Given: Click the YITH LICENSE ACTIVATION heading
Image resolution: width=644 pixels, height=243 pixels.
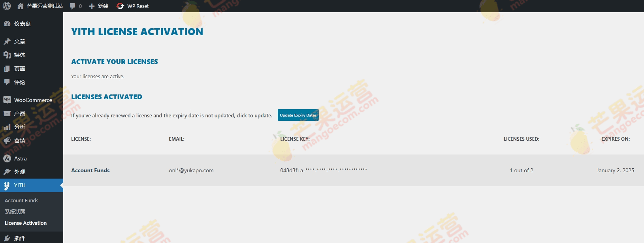Looking at the screenshot, I should pos(137,32).
